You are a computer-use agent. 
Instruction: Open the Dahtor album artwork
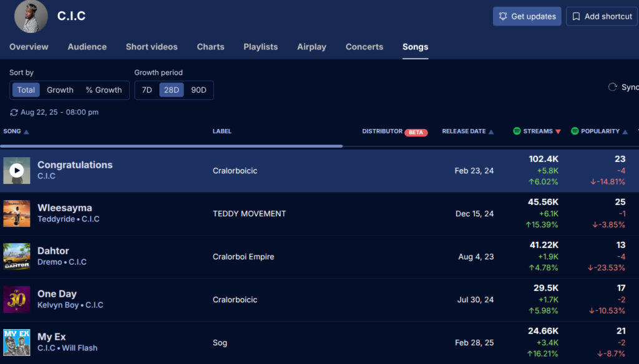point(17,256)
